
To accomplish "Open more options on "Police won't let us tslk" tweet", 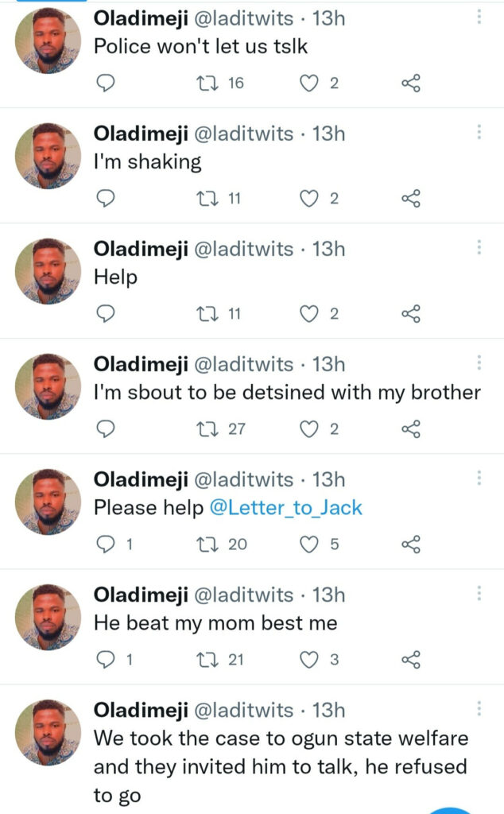I will 479,17.
